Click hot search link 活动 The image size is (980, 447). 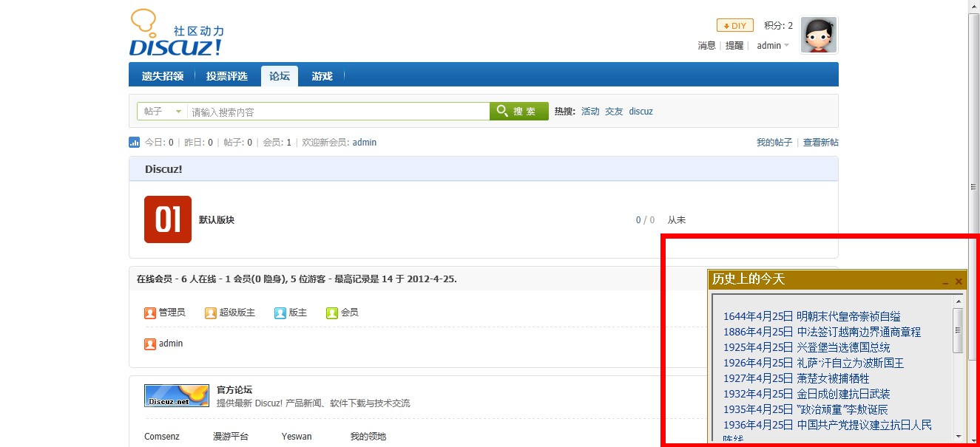click(590, 112)
